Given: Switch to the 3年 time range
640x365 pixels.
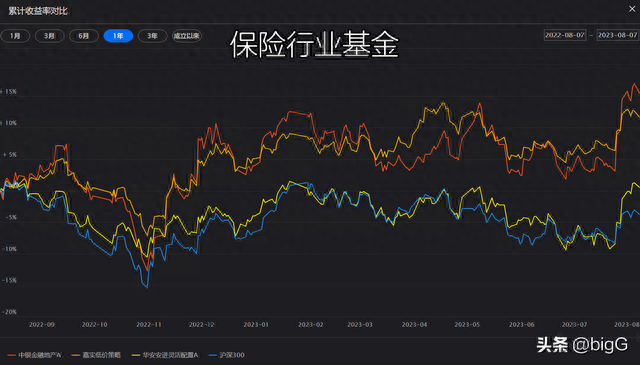Looking at the screenshot, I should tap(152, 36).
